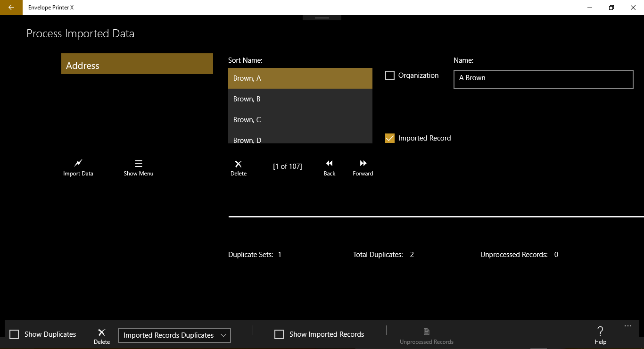Click the 'Total Duplicates: 2' status text
Viewport: 644px width, 349px height.
click(384, 255)
